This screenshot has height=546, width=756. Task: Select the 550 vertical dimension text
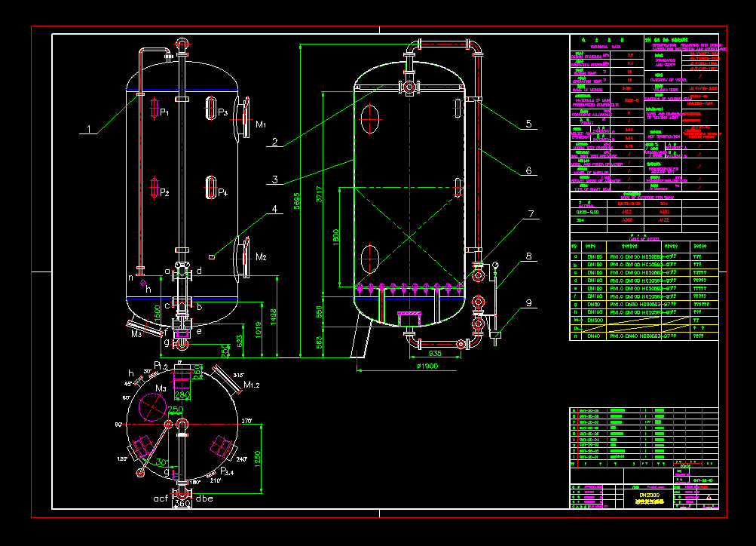click(319, 312)
